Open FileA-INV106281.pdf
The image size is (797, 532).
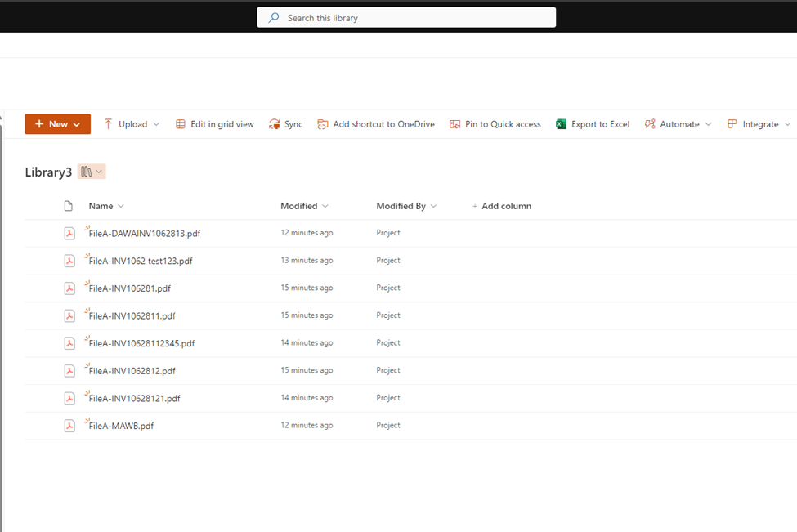(x=130, y=288)
